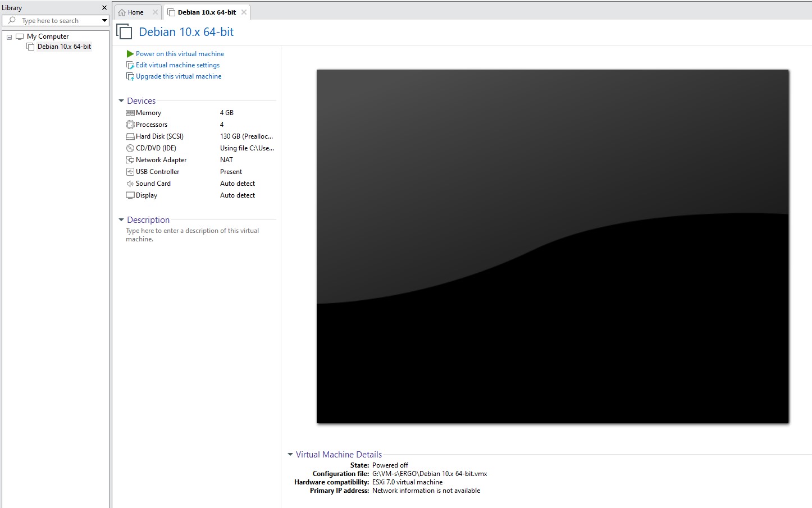812x508 pixels.
Task: Click the USB Controller icon
Action: pyautogui.click(x=130, y=172)
